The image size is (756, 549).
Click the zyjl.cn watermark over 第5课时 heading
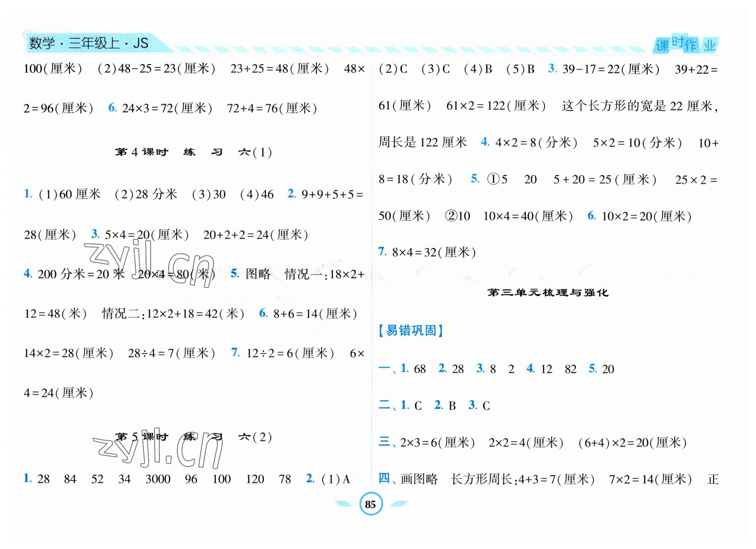(157, 449)
